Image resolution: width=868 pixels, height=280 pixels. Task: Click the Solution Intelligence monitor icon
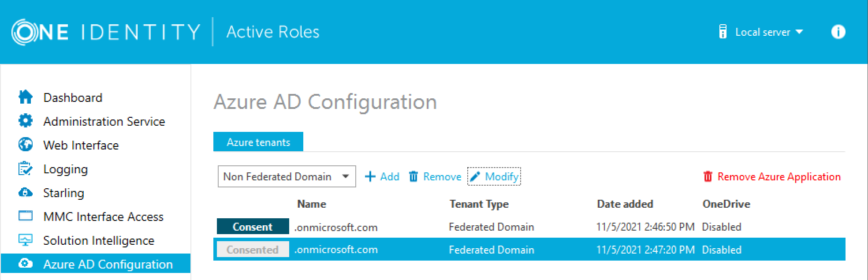26,240
